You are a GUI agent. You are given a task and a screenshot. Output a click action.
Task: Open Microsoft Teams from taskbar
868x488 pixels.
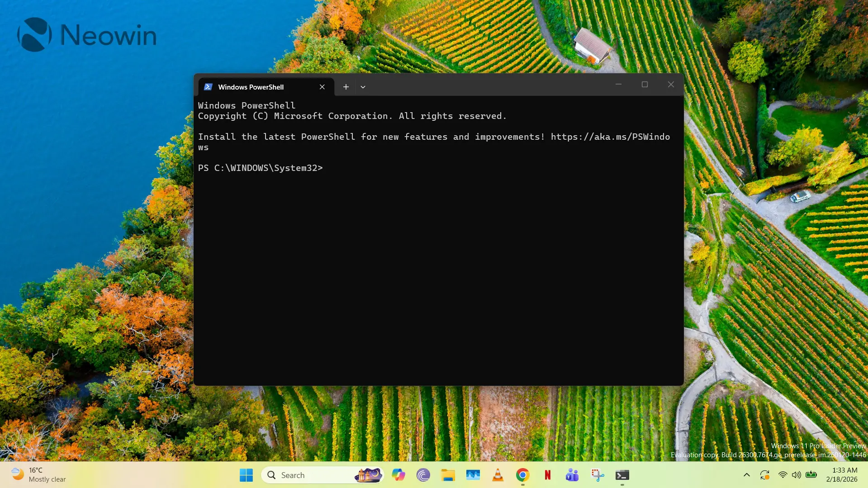[572, 475]
